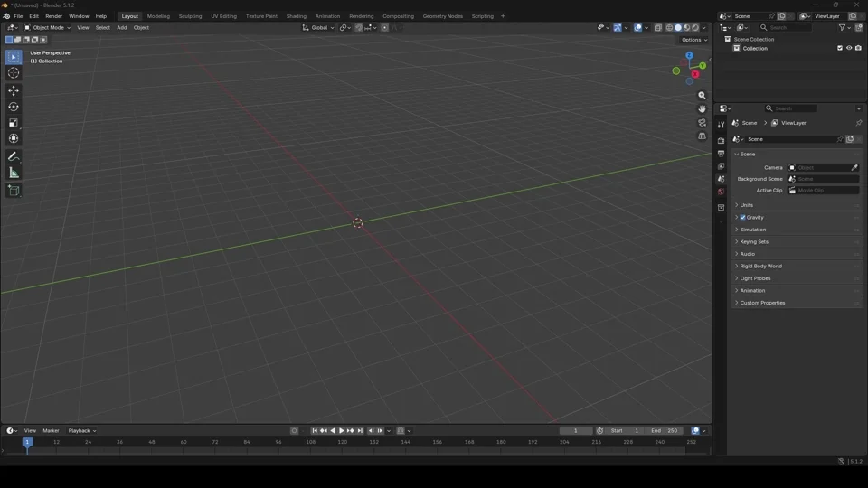Click the X axis on navigation gizmo
Viewport: 868px width, 488px height.
click(x=695, y=74)
